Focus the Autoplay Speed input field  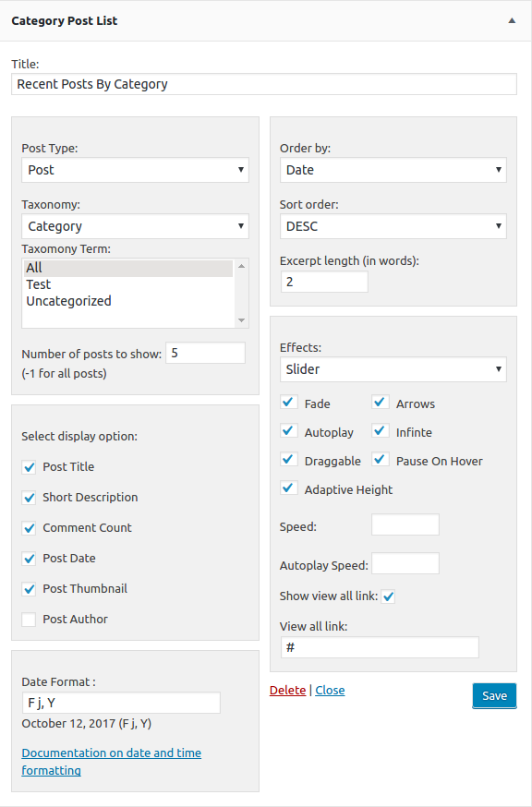tap(405, 563)
